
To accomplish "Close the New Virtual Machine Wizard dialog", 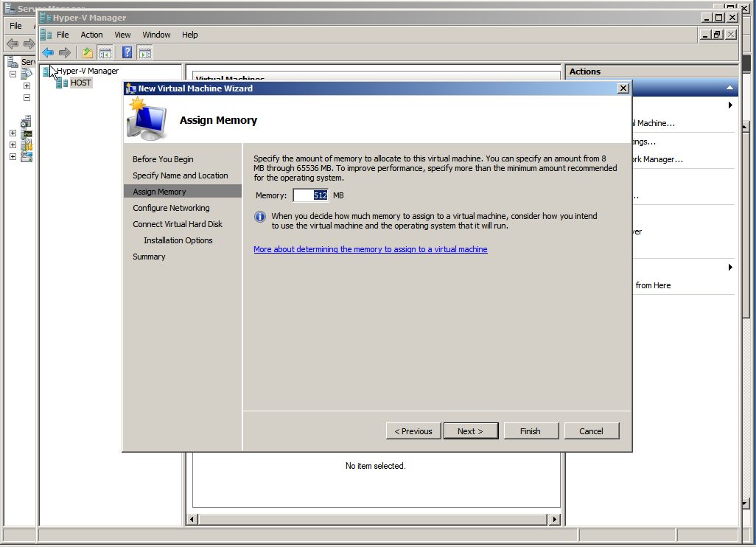I will click(x=623, y=88).
